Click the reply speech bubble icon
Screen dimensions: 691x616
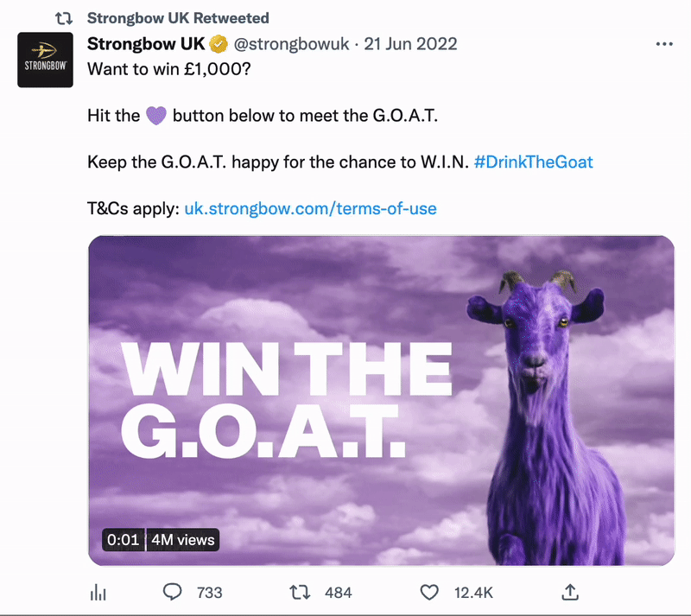coord(172,592)
